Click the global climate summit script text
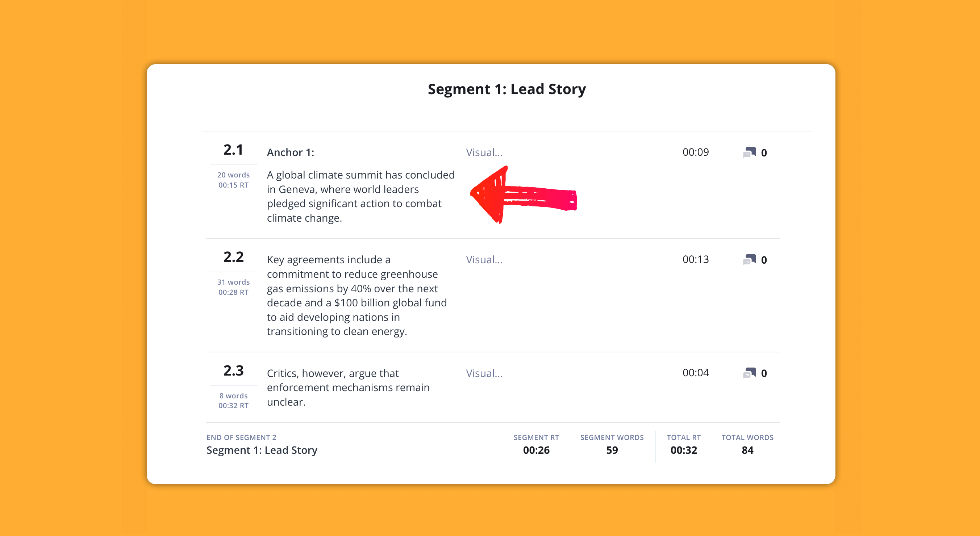 [x=360, y=196]
